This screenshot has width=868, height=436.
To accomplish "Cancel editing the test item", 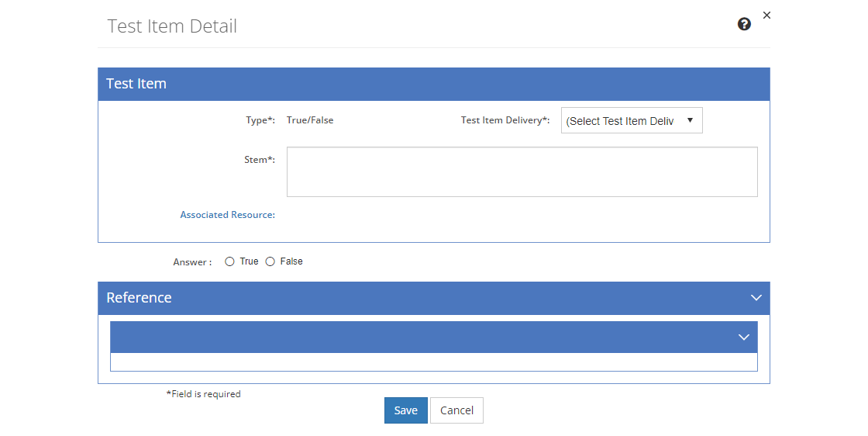I will coord(456,410).
